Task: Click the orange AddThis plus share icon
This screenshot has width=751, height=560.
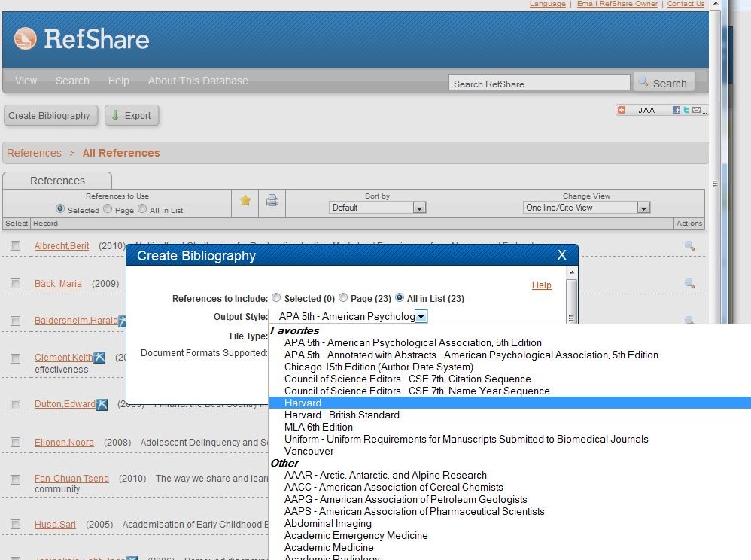Action: (x=622, y=110)
